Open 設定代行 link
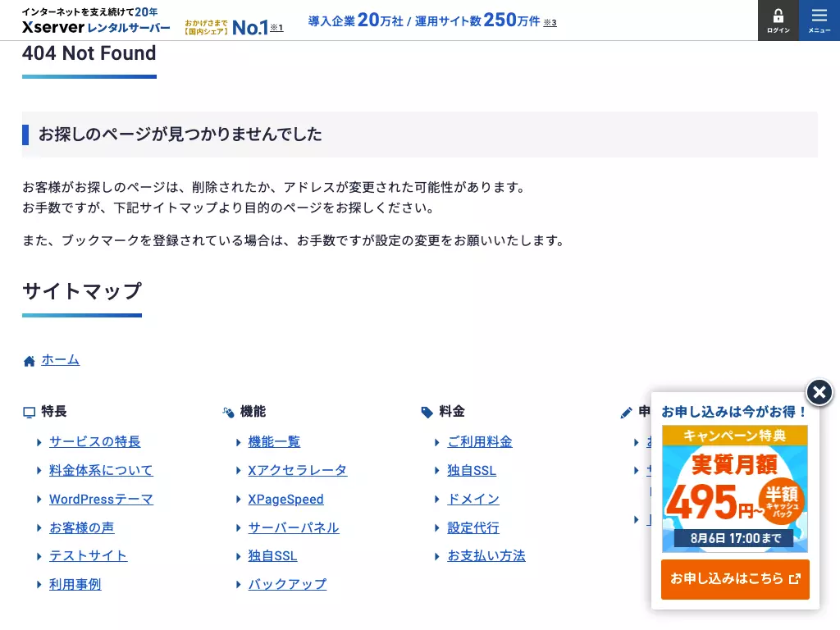 click(473, 527)
